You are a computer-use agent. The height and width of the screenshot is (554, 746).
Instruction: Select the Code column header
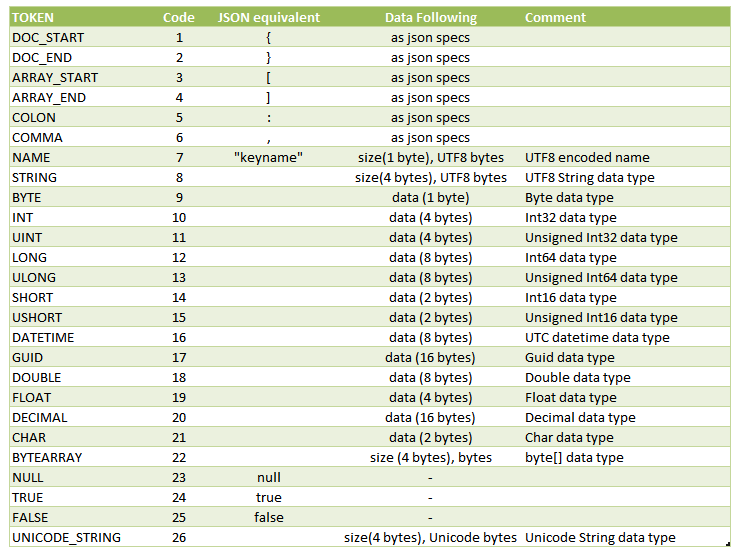(x=178, y=18)
